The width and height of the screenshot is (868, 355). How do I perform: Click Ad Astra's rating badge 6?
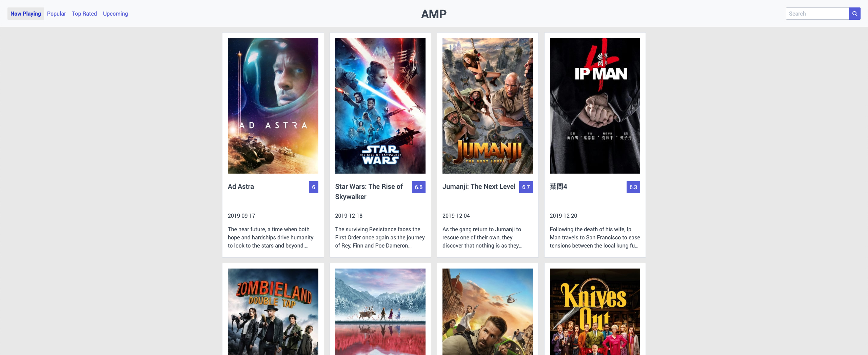pos(314,187)
